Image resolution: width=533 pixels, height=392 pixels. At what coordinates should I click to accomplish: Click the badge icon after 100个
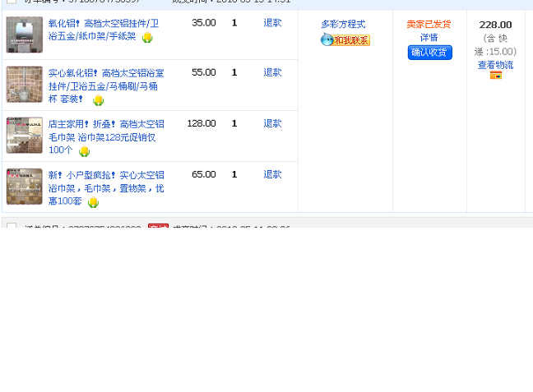84,151
